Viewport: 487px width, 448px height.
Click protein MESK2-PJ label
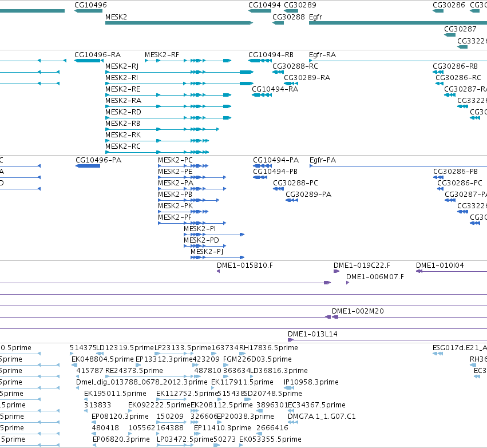coord(207,252)
